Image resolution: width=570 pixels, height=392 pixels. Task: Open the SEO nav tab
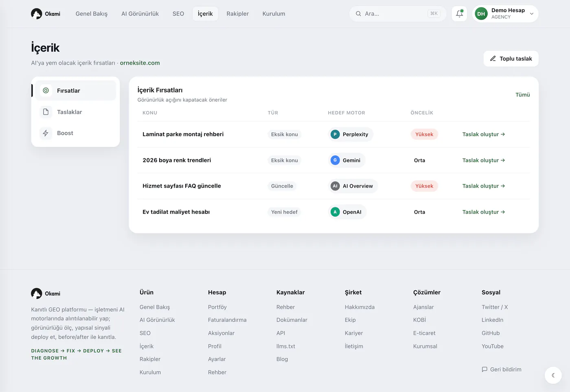click(x=178, y=14)
